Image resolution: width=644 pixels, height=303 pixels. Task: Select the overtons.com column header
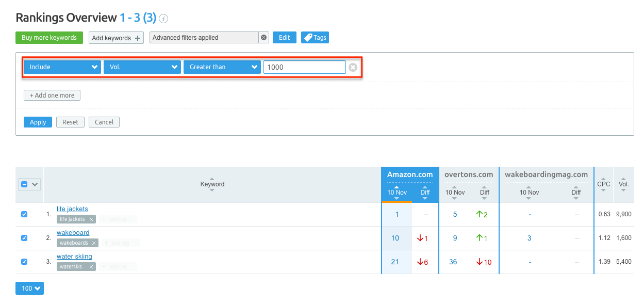[x=468, y=174]
